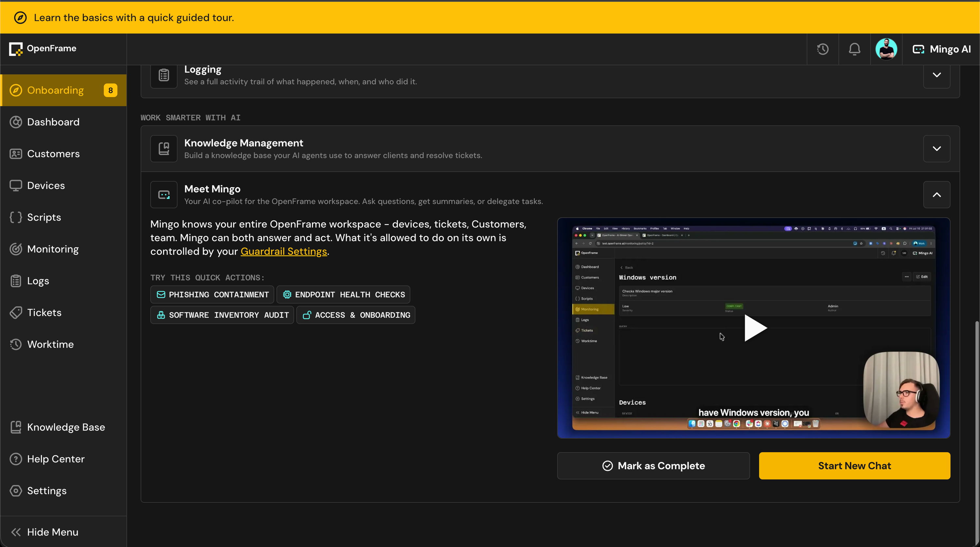Open the user profile avatar
This screenshot has height=547, width=980.
tap(886, 49)
